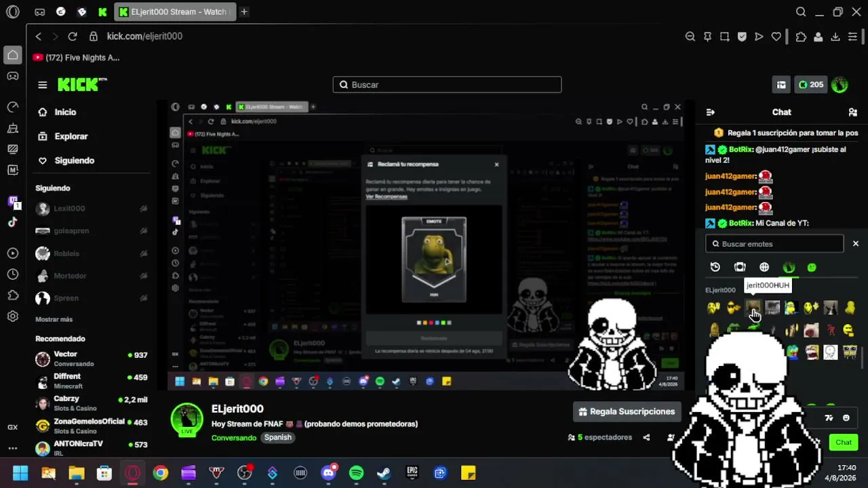
Task: Open the browser profile account icon
Action: pos(818,37)
